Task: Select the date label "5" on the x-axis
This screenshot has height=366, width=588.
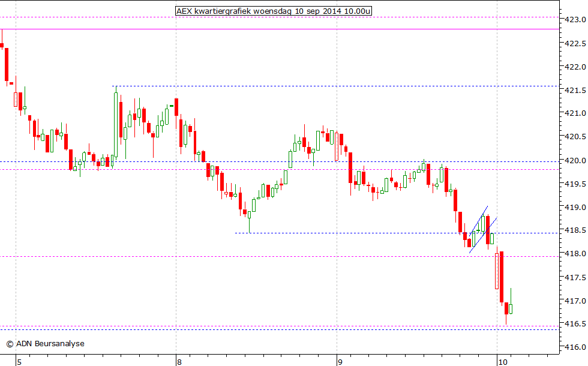Action: pyautogui.click(x=18, y=362)
